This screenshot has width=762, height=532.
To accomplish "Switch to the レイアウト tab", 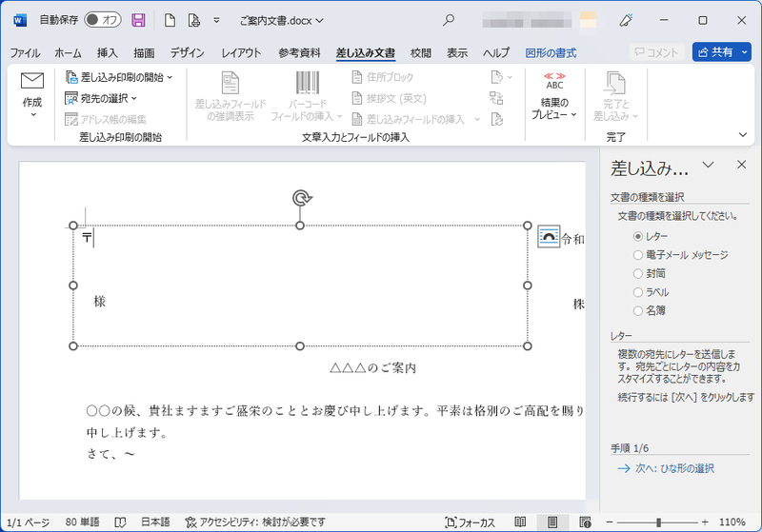I will point(241,52).
